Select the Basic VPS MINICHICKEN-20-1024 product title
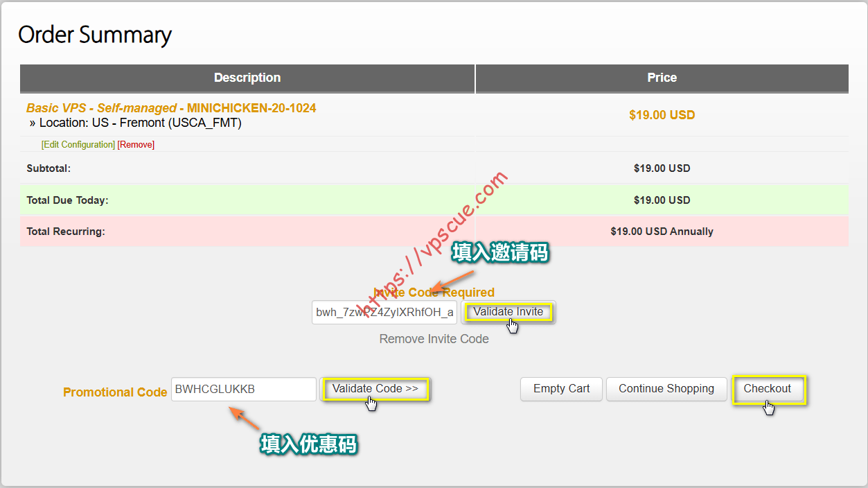The width and height of the screenshot is (868, 488). tap(171, 108)
